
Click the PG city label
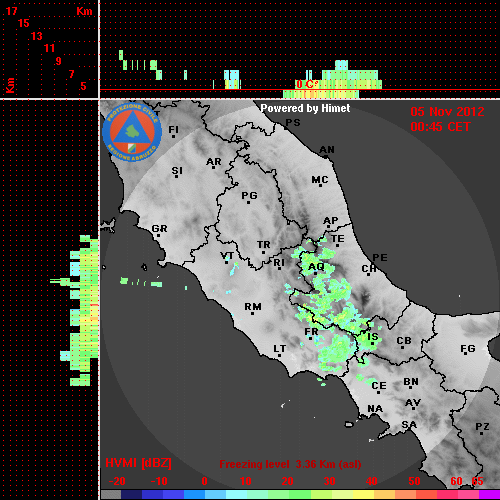249,195
